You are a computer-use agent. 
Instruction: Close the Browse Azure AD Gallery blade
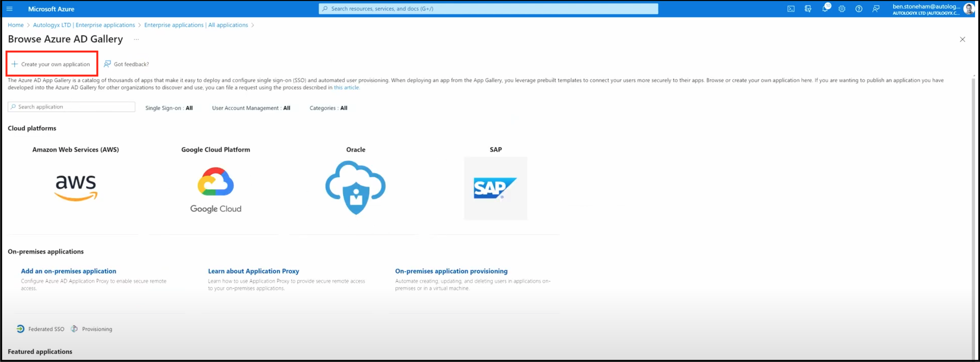[962, 39]
